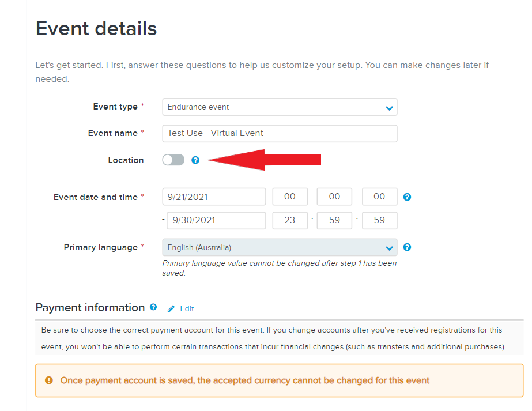This screenshot has height=411, width=532.
Task: Click the start time hours field
Action: tap(290, 197)
